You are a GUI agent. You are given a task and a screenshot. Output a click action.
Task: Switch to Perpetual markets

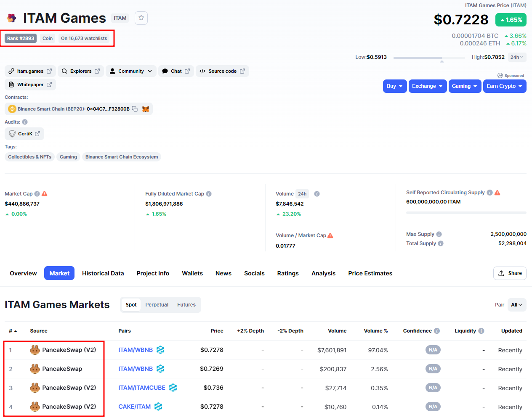[157, 305]
